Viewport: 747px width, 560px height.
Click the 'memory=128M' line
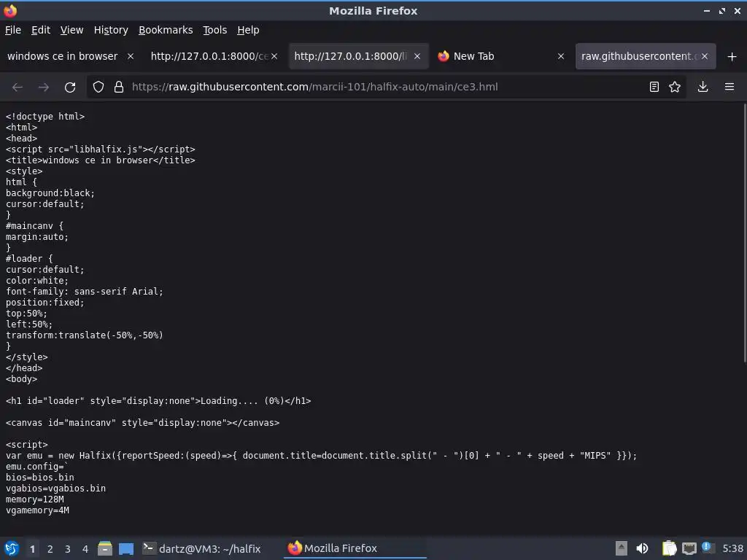(x=35, y=499)
